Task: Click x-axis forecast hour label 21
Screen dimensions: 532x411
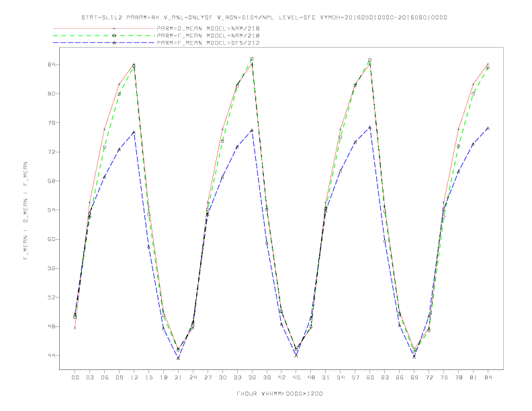Action: 178,377
